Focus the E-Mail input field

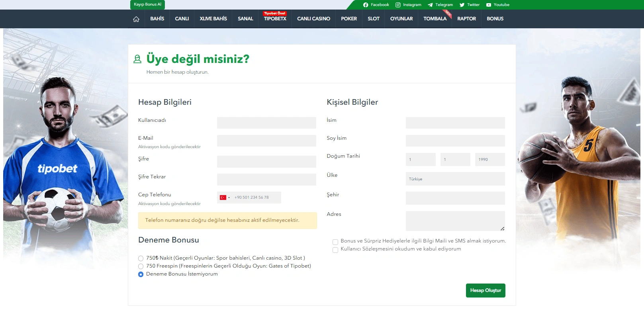pyautogui.click(x=266, y=141)
